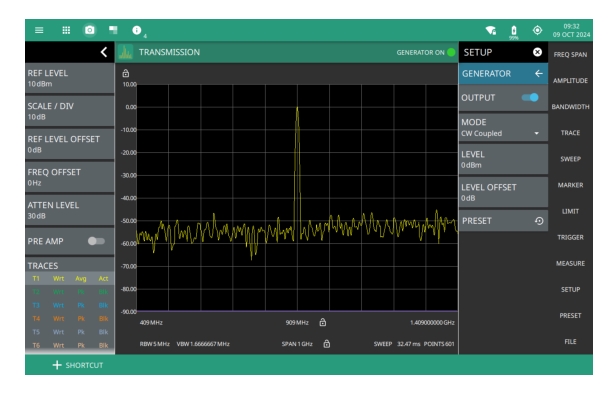Toggle the generator OUTPUT switch
Screen dimensions: 615x394
coord(530,98)
